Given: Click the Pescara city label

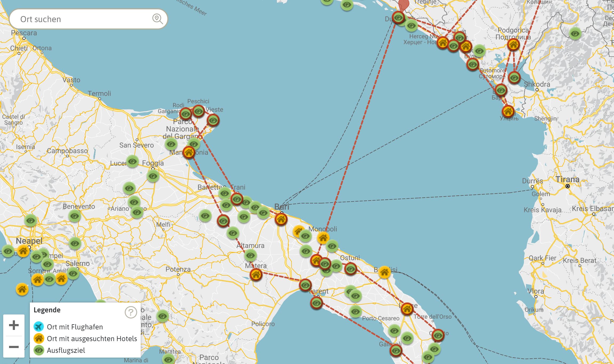Looking at the screenshot, I should [x=24, y=33].
